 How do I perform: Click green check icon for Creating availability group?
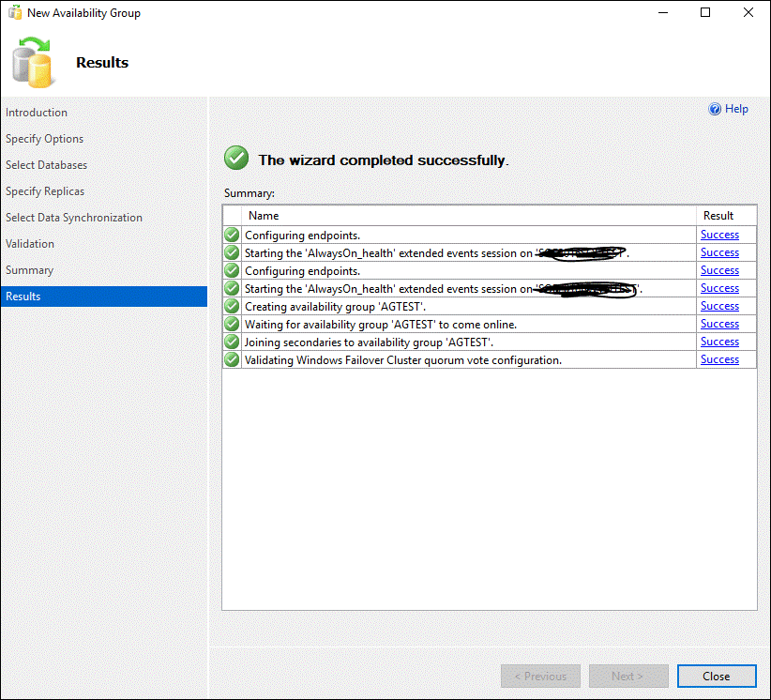coord(232,306)
